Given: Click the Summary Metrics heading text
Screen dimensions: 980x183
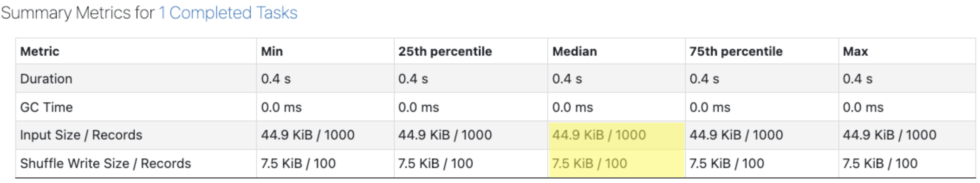Looking at the screenshot, I should pyautogui.click(x=77, y=13).
